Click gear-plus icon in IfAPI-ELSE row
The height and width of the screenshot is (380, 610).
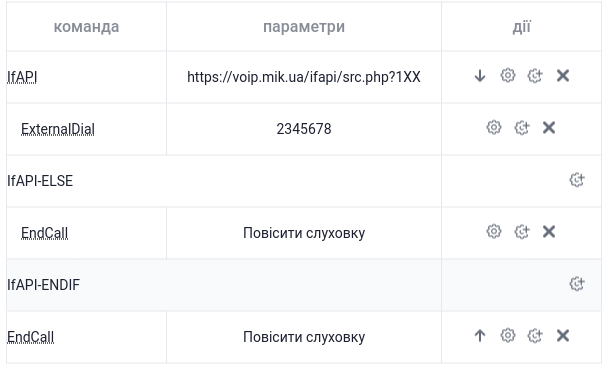[x=577, y=180]
